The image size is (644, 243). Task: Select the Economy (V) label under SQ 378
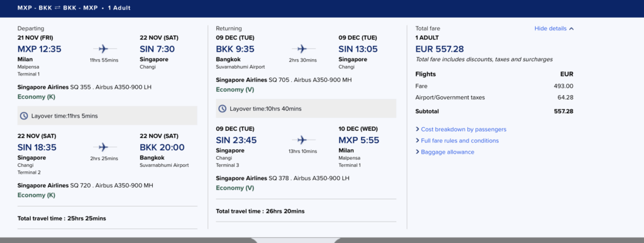pos(235,188)
